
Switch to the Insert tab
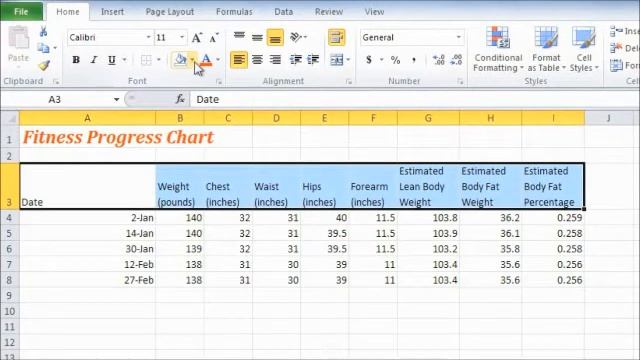112,12
